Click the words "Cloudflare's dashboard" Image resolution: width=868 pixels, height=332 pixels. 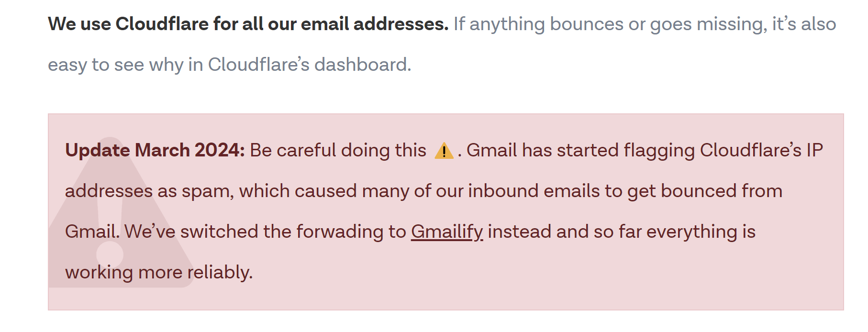(310, 65)
